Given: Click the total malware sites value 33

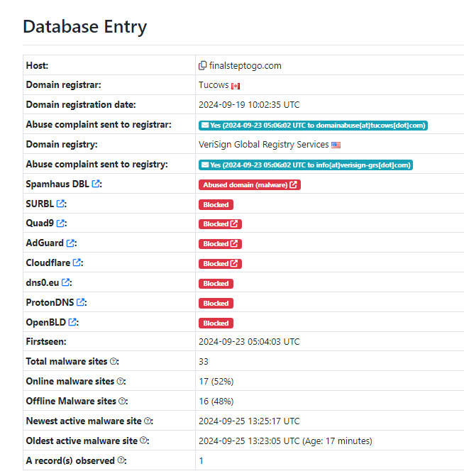Looking at the screenshot, I should pos(204,362).
